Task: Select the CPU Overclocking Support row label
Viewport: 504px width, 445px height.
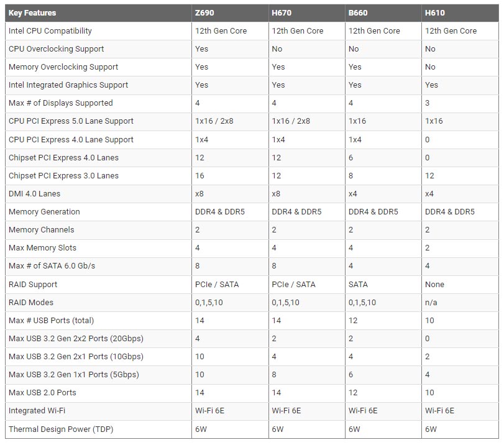Action: (x=57, y=49)
